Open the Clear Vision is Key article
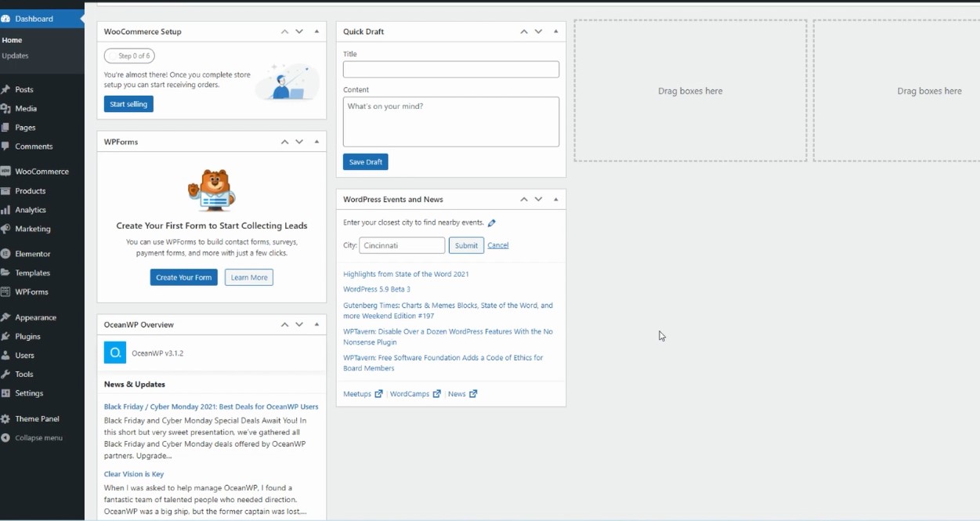 134,474
